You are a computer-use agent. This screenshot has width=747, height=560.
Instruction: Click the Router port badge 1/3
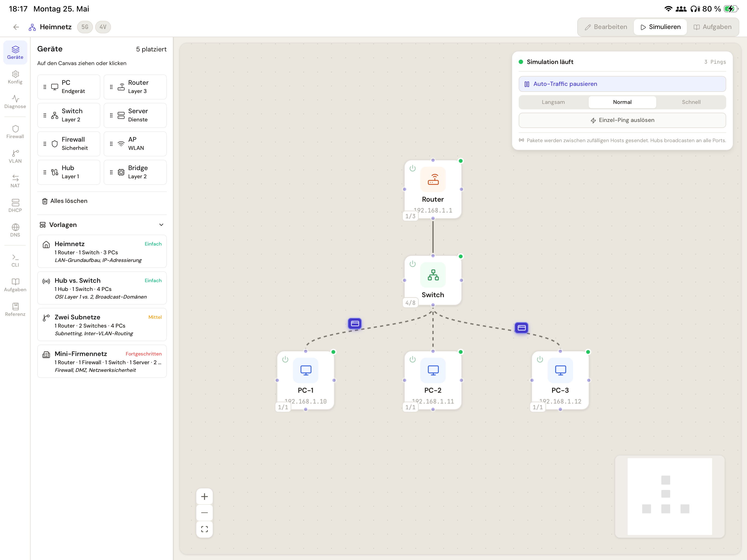[x=410, y=216]
